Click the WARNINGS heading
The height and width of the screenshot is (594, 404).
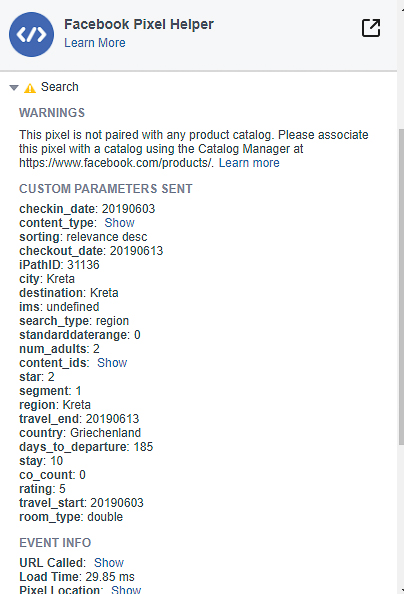click(52, 113)
